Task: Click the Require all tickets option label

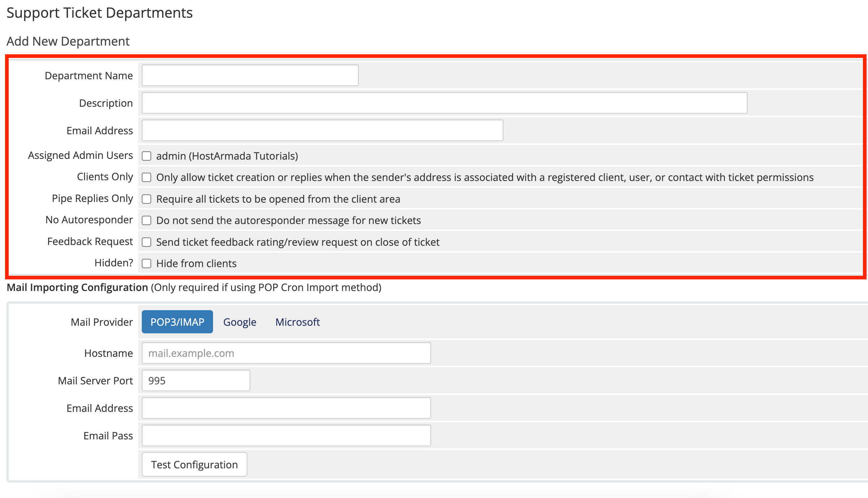Action: coord(278,199)
